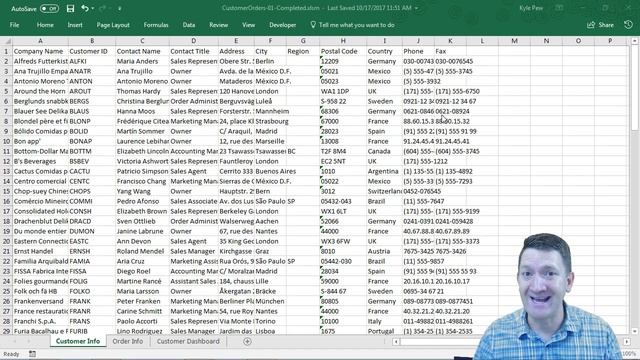Select the cell 'Thomas Hardy'
Image resolution: width=640 pixels, height=360 pixels.
(142, 91)
